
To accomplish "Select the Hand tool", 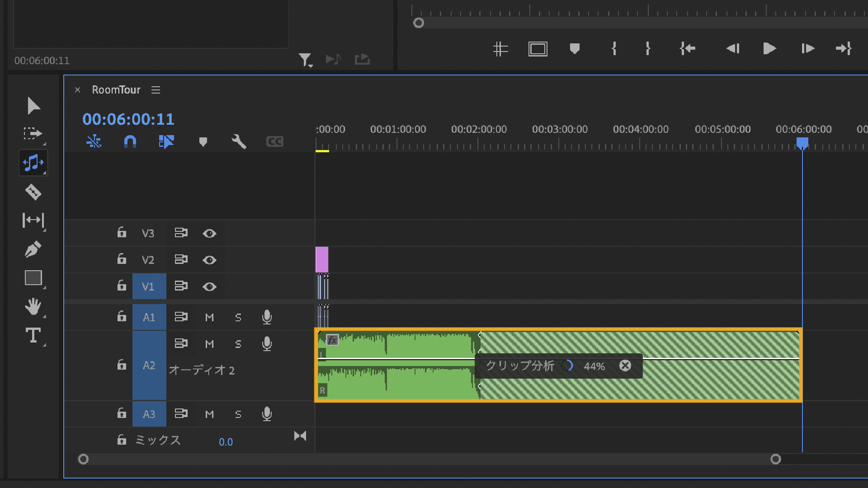I will 33,306.
